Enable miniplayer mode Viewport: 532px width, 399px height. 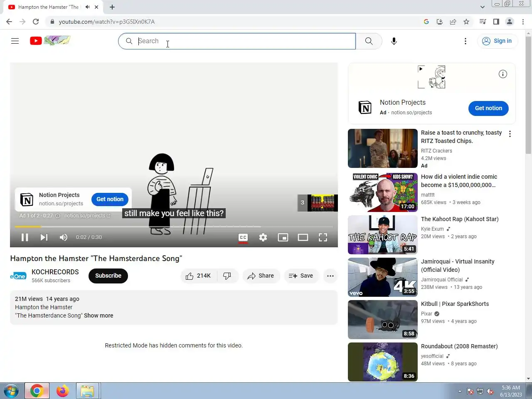point(283,237)
